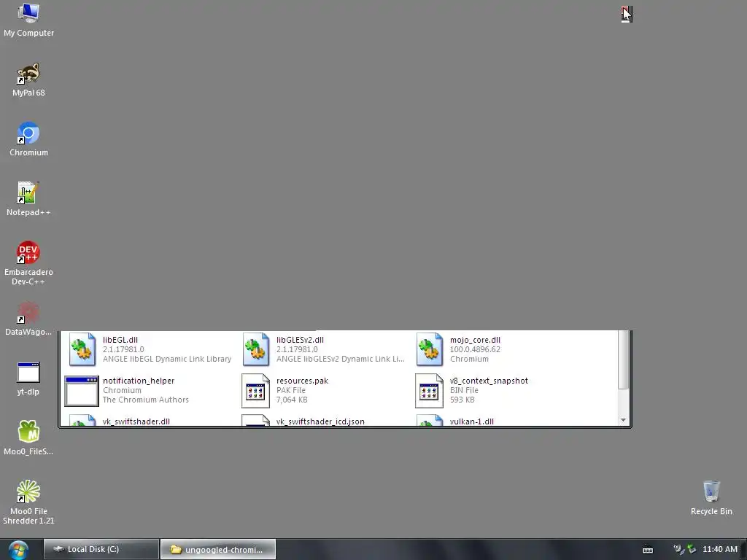Switch to ungoogled-chromi... taskbar window
Image resolution: width=747 pixels, height=560 pixels.
(x=218, y=549)
